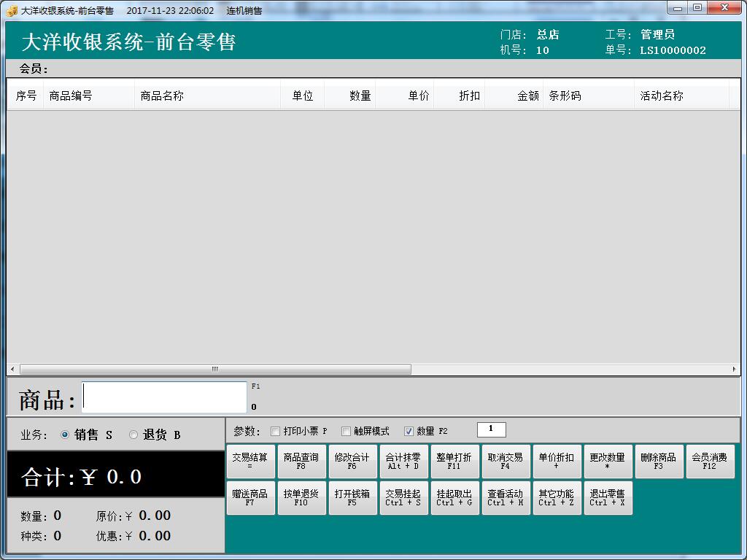Open 会员消费 member purchase (F12)
Screen dimensions: 747x560
[710, 462]
